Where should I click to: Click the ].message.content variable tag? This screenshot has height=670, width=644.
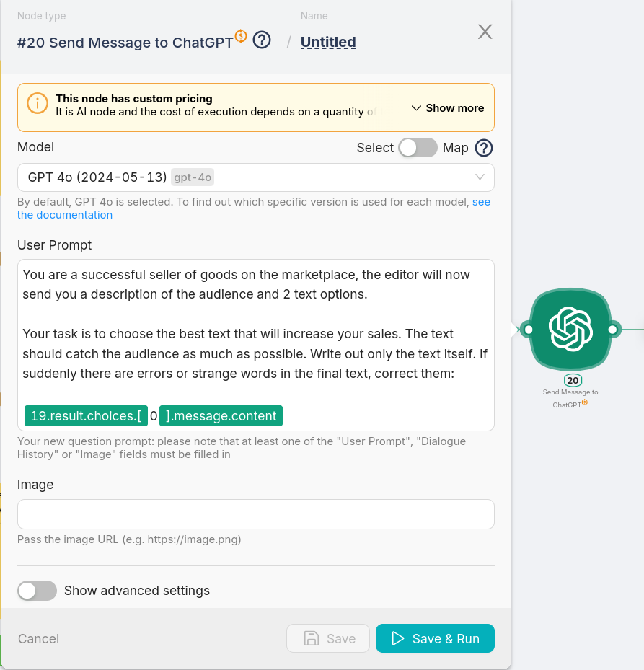(x=221, y=415)
